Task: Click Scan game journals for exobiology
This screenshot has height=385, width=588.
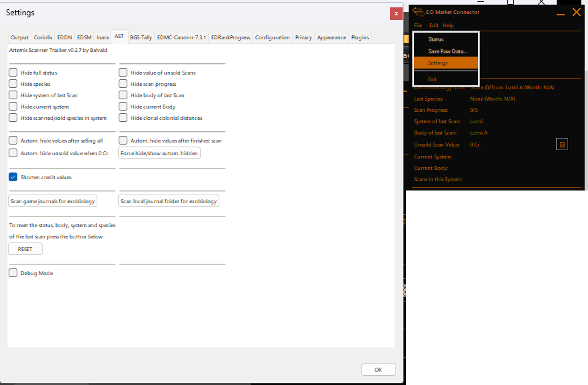Action: [x=53, y=201]
